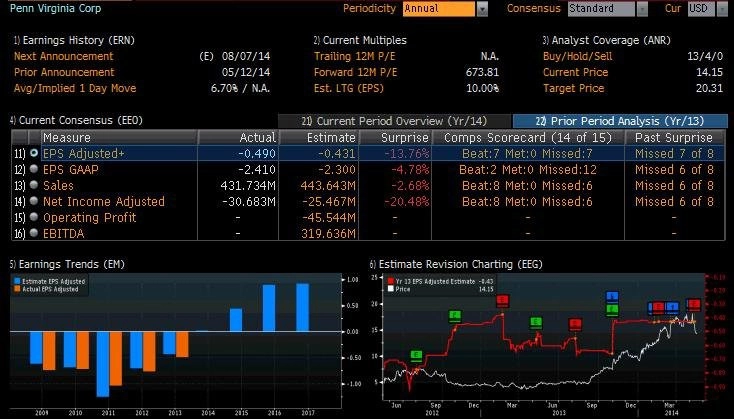Switch to Current Period Overview (Yr/14) tab

click(394, 121)
